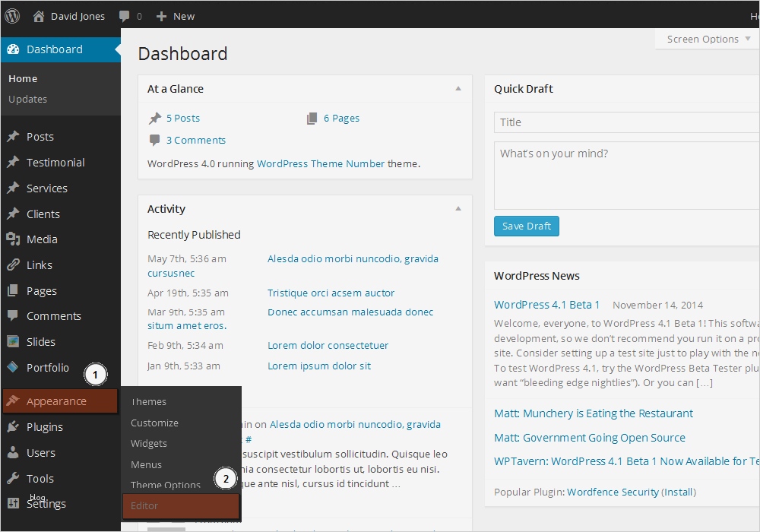This screenshot has width=760, height=532.
Task: Click the WordPress logo icon
Action: 12,16
